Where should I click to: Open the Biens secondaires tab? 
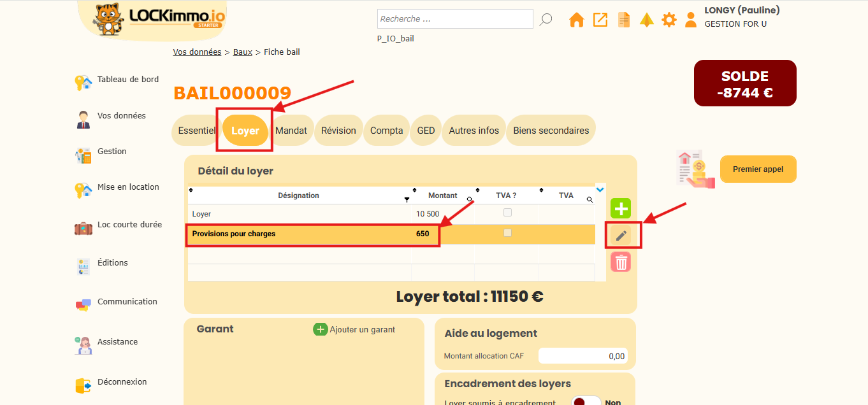(x=551, y=131)
